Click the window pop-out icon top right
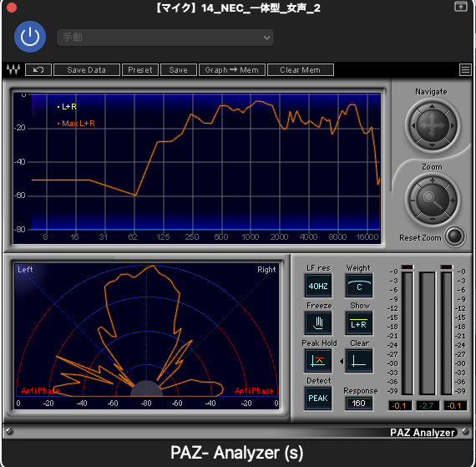This screenshot has width=476, height=467. click(x=460, y=7)
